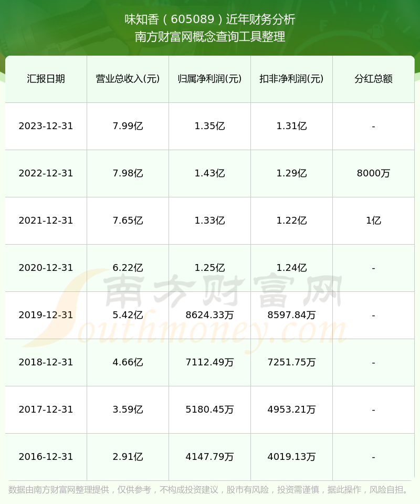The height and width of the screenshot is (504, 420).
Task: Click net profit value 8624.33万
Action: click(210, 315)
